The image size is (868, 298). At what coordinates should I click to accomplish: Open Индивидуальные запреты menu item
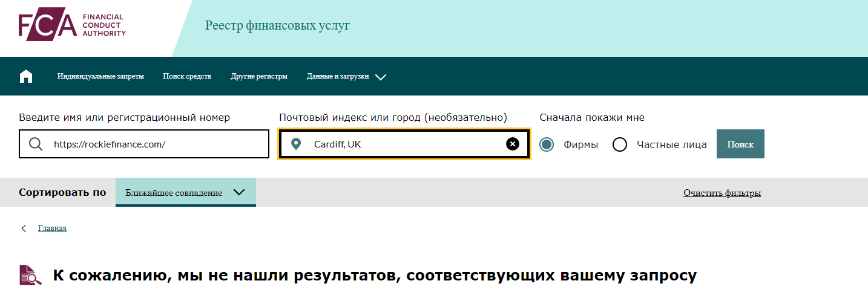(x=100, y=76)
